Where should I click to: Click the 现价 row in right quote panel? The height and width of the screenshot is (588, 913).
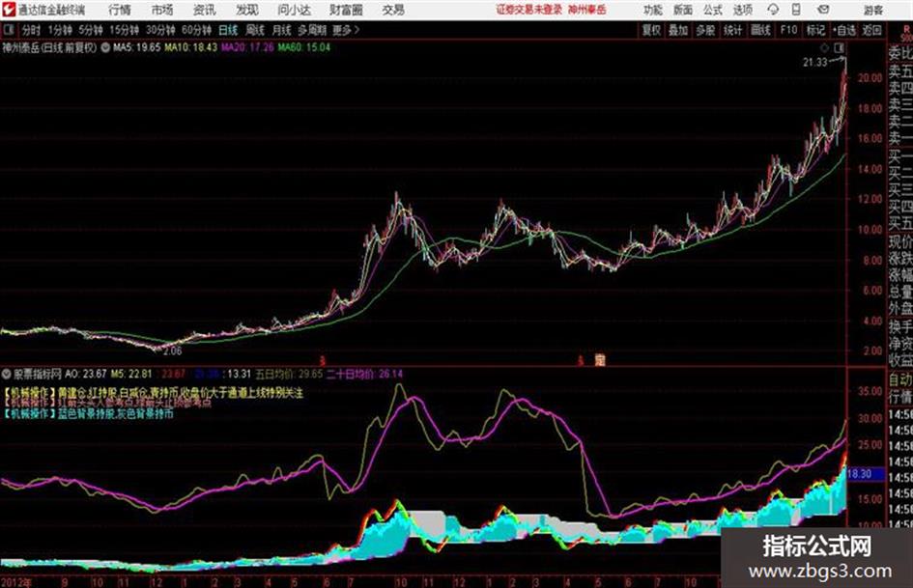pos(900,241)
